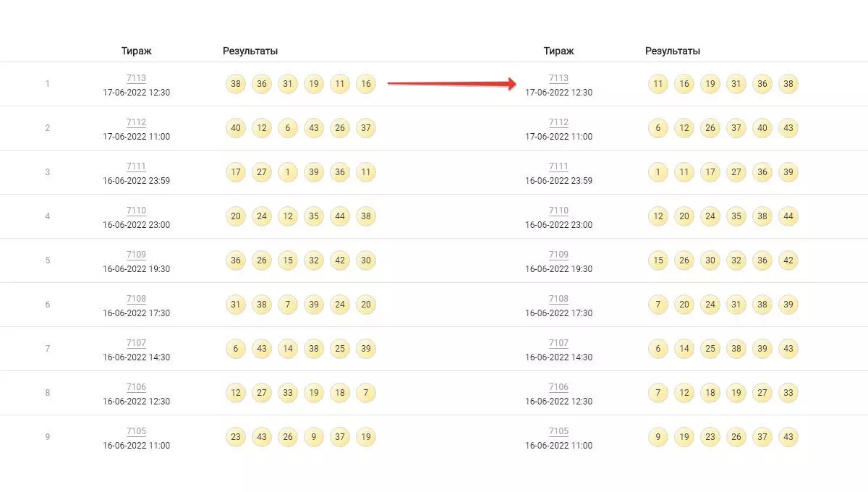
Task: Click ball 9 in sorted results of draw 7105
Action: coord(658,437)
